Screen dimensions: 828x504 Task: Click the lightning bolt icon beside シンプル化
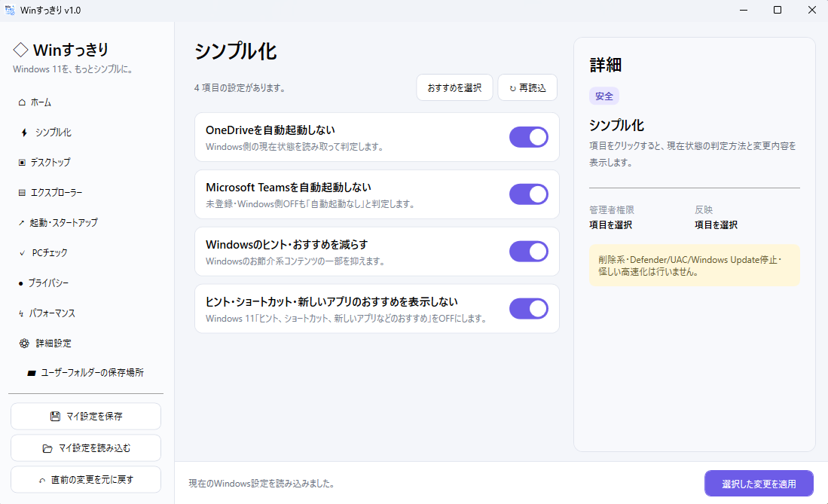(x=24, y=133)
